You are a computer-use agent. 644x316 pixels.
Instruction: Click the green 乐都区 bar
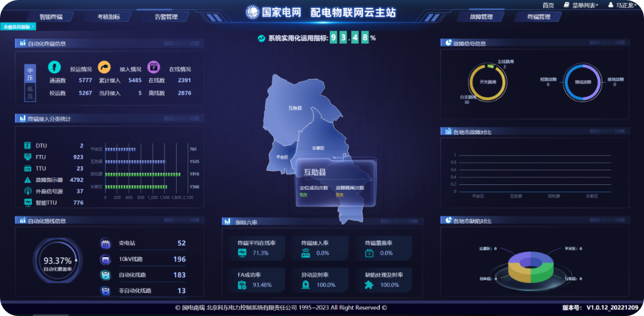click(136, 187)
